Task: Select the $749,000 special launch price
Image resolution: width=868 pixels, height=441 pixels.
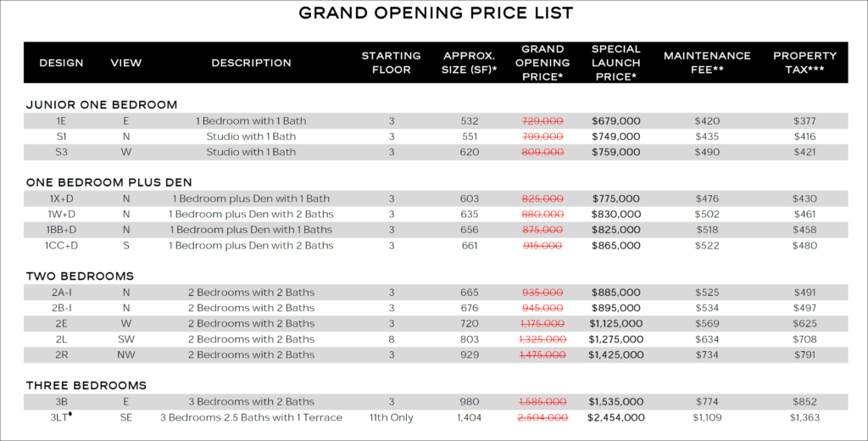Action: point(615,137)
